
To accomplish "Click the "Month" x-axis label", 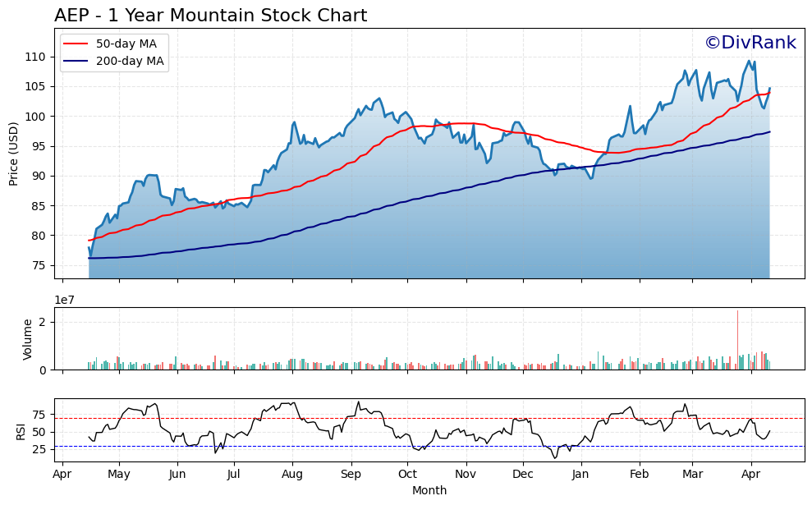I will pos(429,490).
